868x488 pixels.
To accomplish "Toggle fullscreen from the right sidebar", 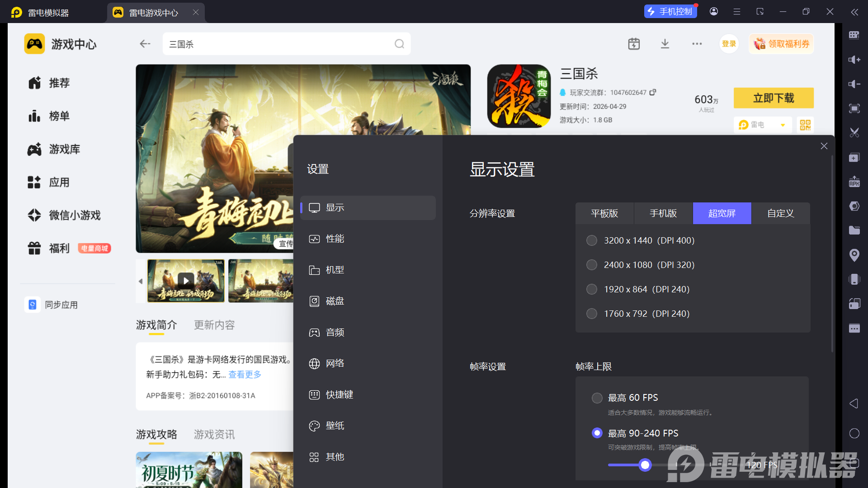I will point(854,108).
